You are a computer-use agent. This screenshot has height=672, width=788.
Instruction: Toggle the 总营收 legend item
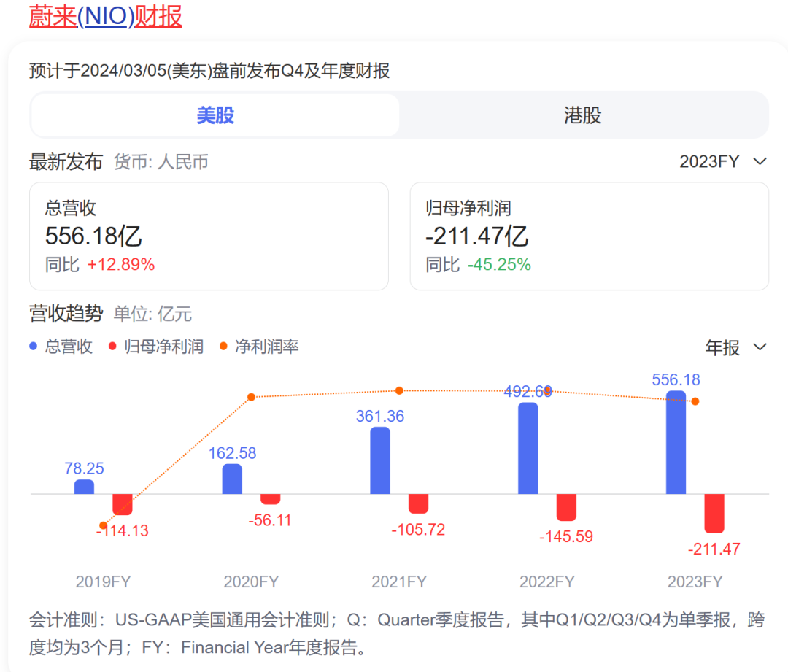(x=61, y=347)
